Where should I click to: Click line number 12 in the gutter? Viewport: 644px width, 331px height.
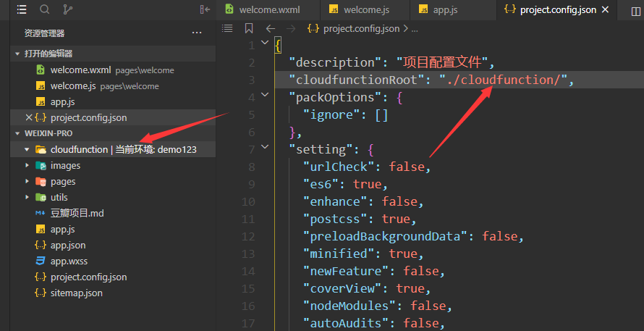[248, 236]
